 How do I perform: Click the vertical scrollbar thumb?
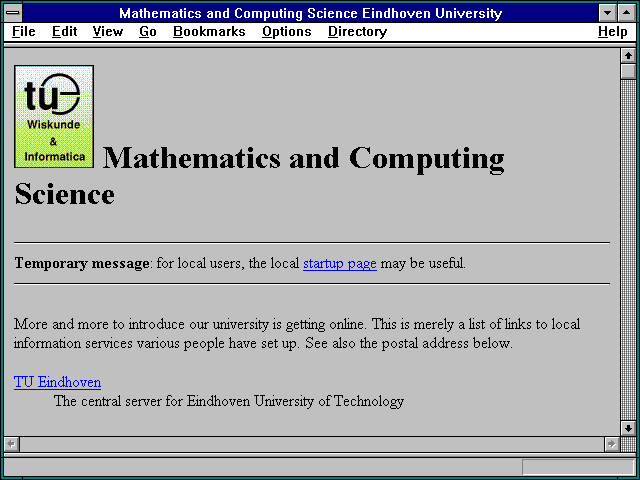pos(628,71)
